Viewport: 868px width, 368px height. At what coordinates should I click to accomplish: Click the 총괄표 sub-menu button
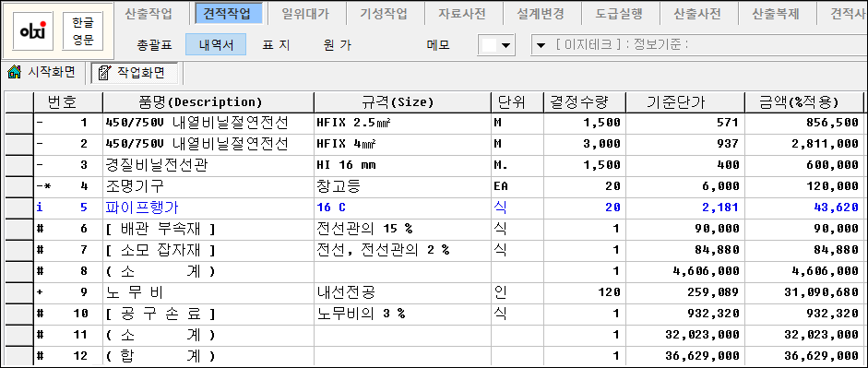pos(154,45)
